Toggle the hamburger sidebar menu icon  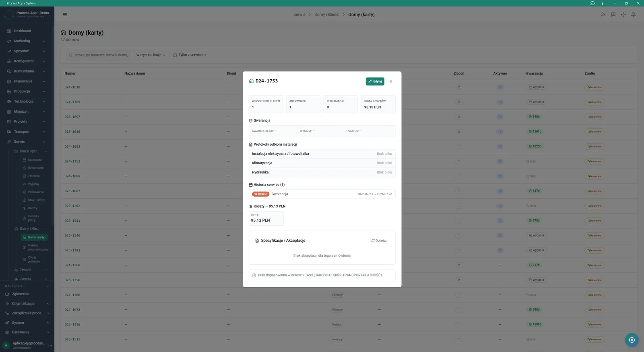65,14
